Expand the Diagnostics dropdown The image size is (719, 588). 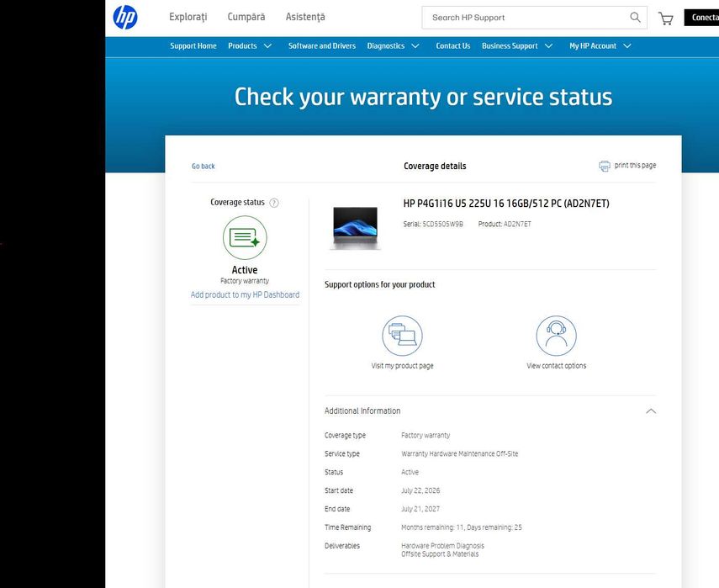393,46
